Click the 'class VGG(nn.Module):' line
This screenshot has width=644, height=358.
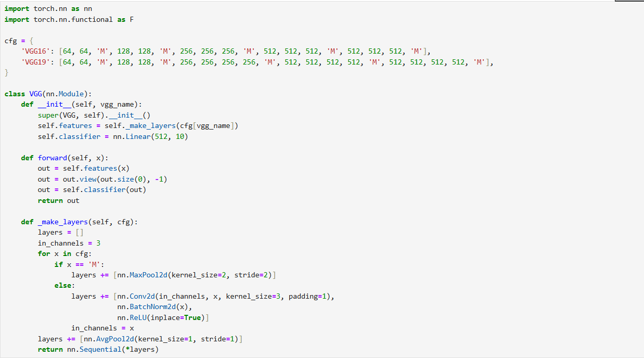[48, 94]
